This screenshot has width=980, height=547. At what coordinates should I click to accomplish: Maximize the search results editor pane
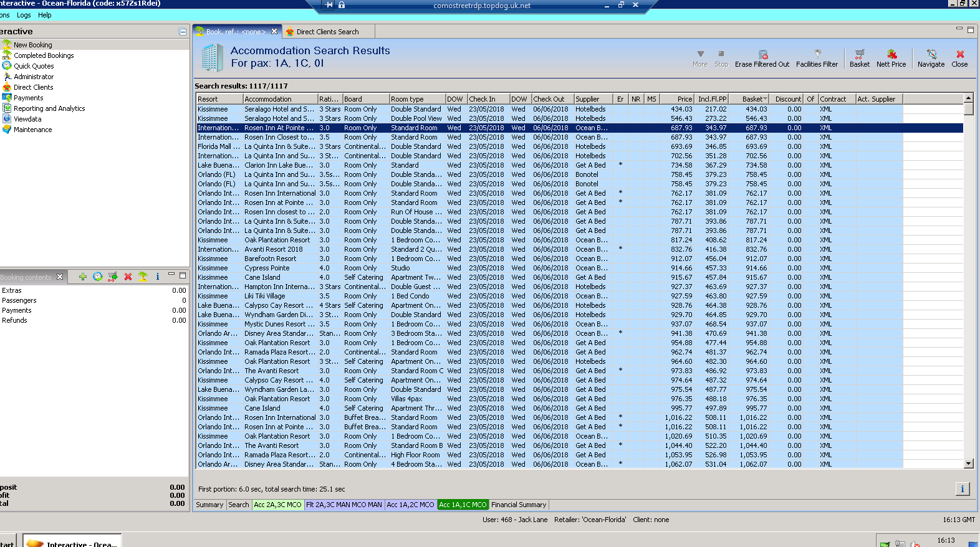[x=971, y=29]
